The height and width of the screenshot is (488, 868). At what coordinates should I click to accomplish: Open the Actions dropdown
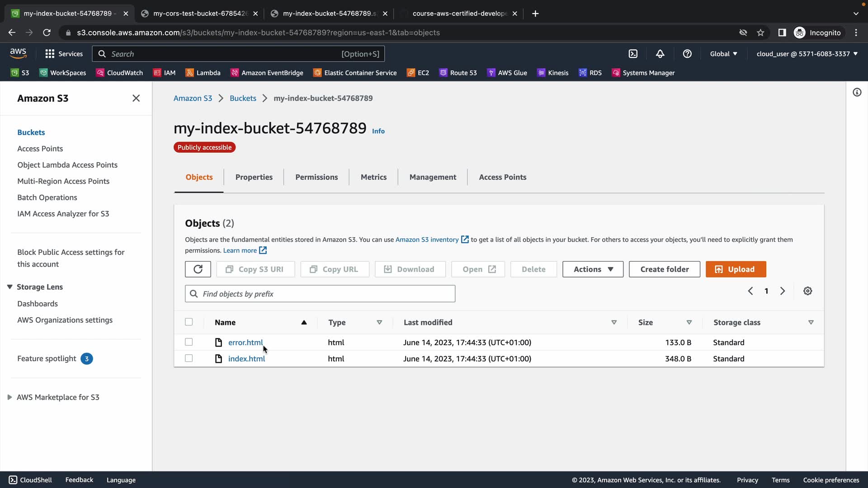pyautogui.click(x=593, y=269)
